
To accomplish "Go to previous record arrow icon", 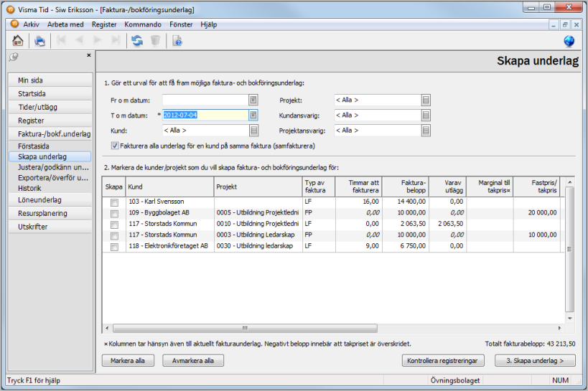I will coord(79,40).
